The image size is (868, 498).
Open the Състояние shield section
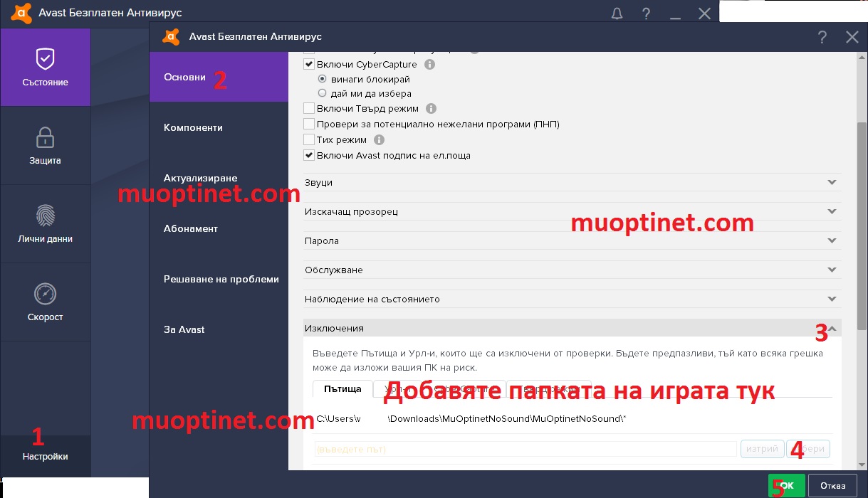pyautogui.click(x=46, y=68)
